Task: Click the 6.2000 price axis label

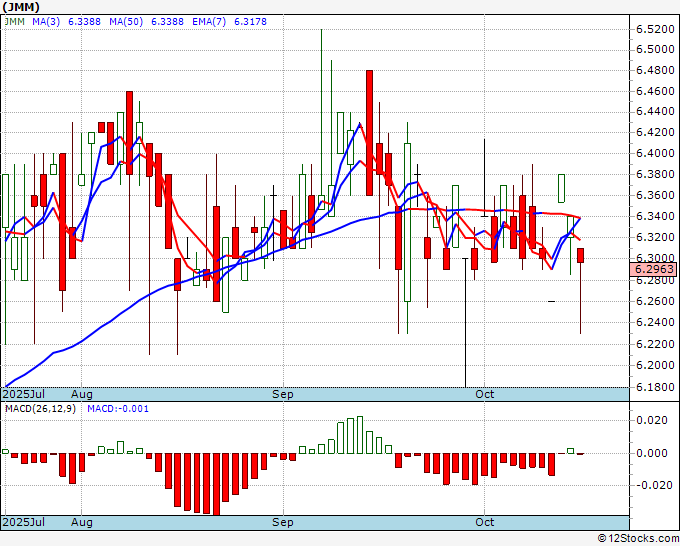Action: point(655,365)
